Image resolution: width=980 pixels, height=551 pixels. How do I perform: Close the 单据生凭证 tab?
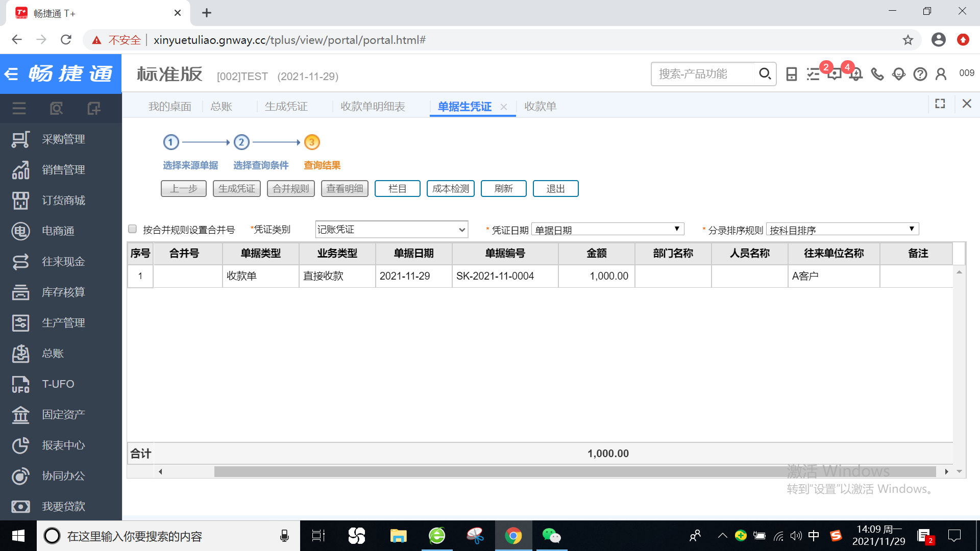(x=504, y=107)
